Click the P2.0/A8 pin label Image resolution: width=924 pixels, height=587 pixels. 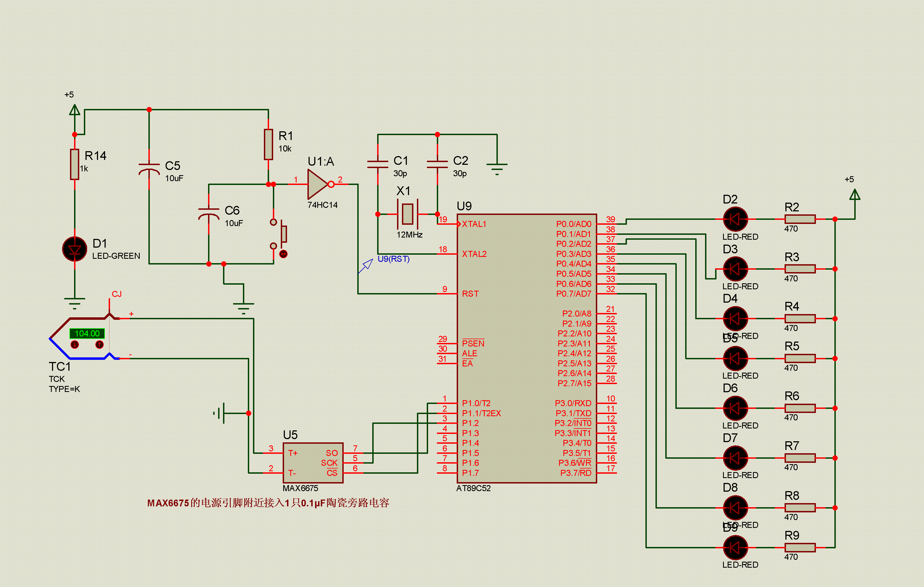click(577, 314)
